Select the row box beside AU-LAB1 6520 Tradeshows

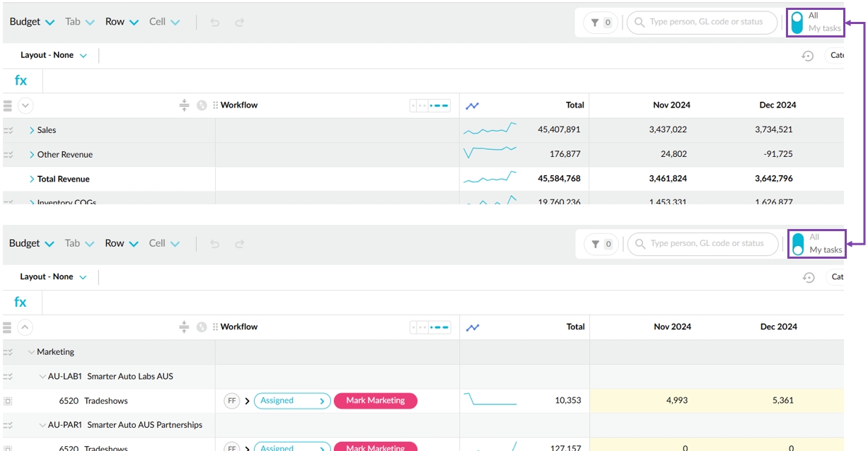tap(8, 401)
